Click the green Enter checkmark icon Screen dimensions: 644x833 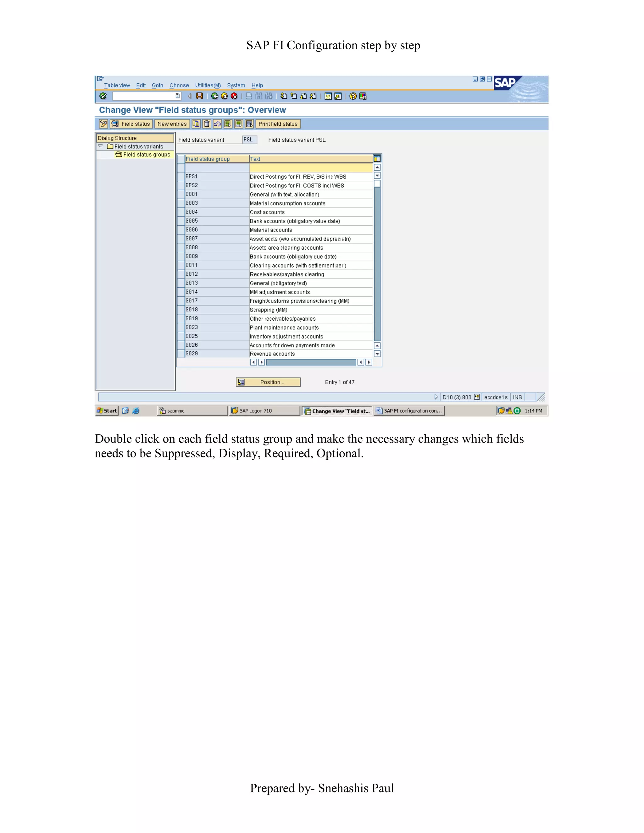[103, 96]
